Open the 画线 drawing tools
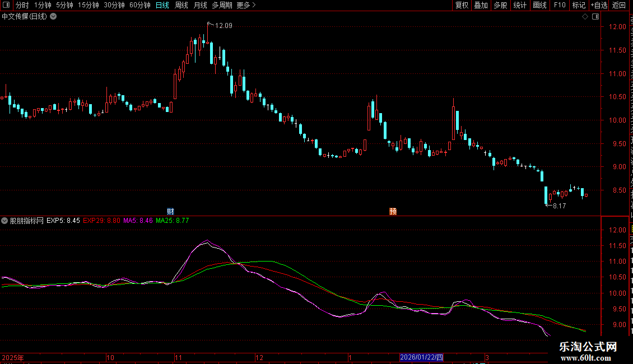 click(539, 5)
